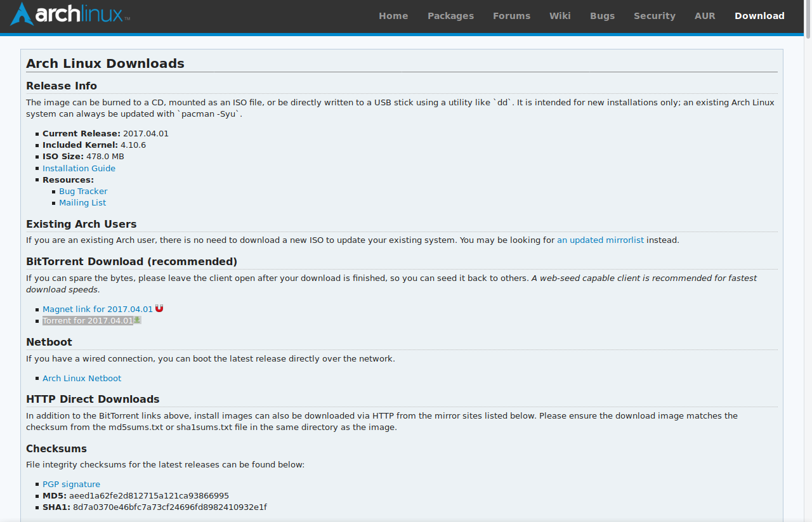Click the Arch Linux logo
The width and height of the screenshot is (812, 522).
[70, 14]
